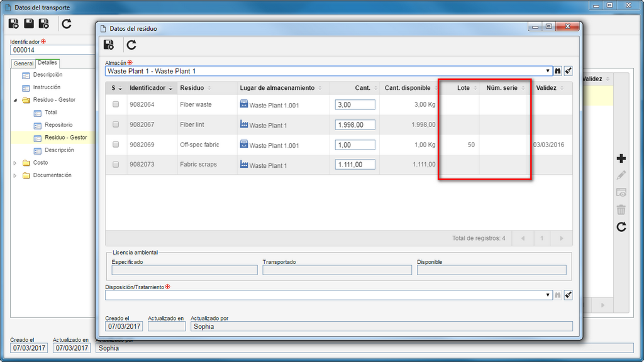Open Total under Residuo - Gestor
644x362 pixels.
click(50, 112)
